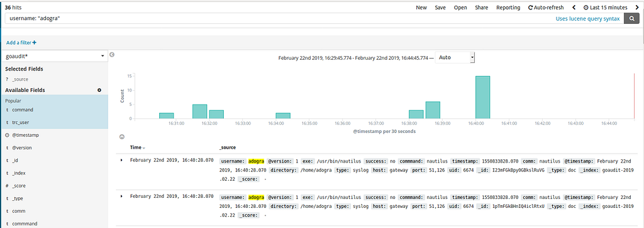Go to the next time range arrow
This screenshot has width=644, height=228.
tap(637, 8)
